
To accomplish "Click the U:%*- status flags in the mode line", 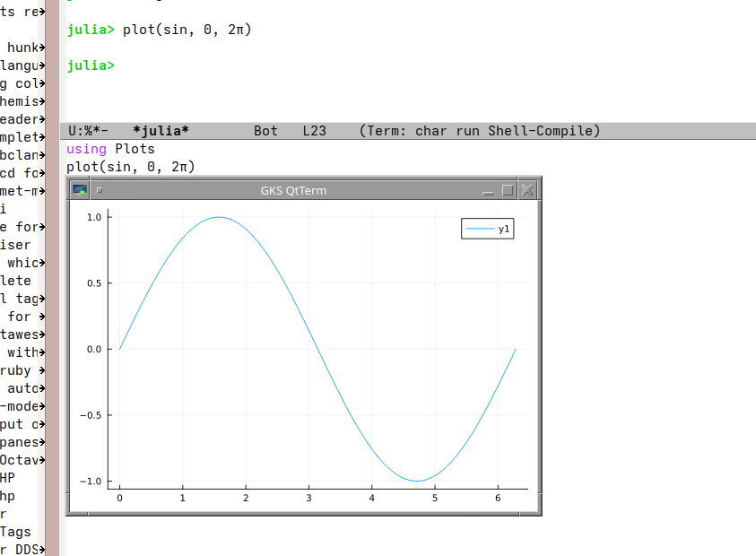I will [88, 131].
